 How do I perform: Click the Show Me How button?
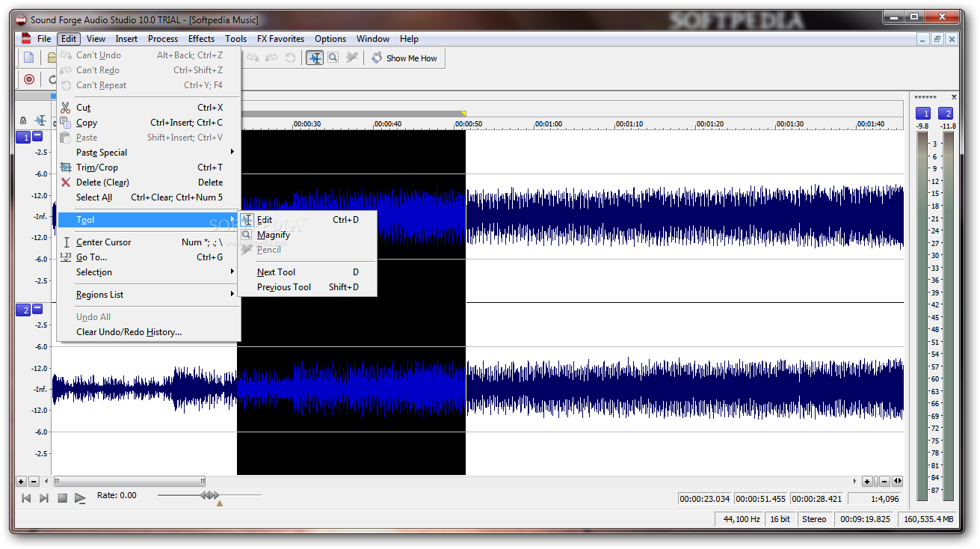click(x=404, y=58)
